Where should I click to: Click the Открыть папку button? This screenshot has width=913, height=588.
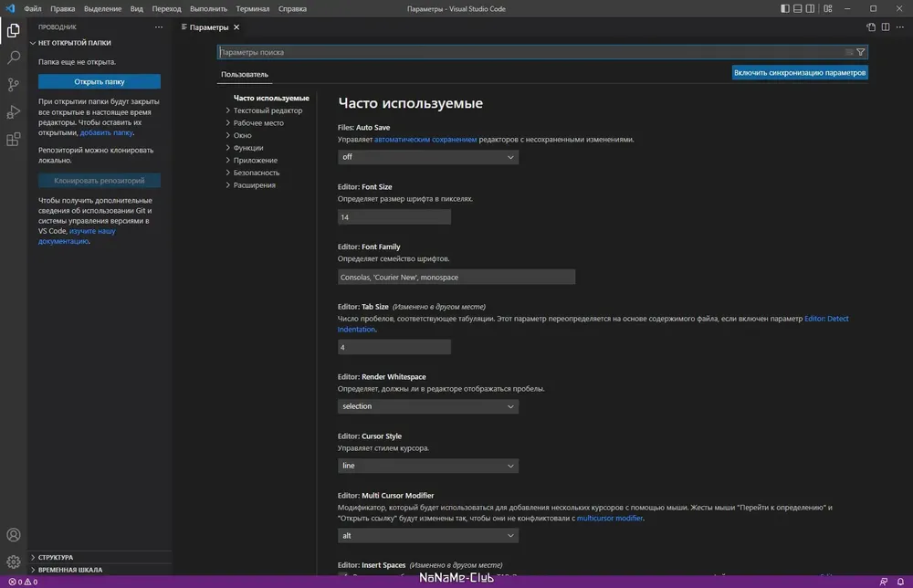coord(100,81)
